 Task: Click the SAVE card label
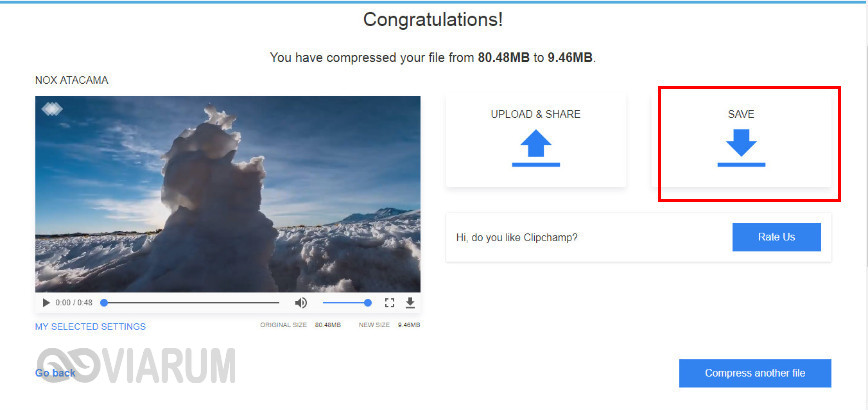tap(741, 114)
